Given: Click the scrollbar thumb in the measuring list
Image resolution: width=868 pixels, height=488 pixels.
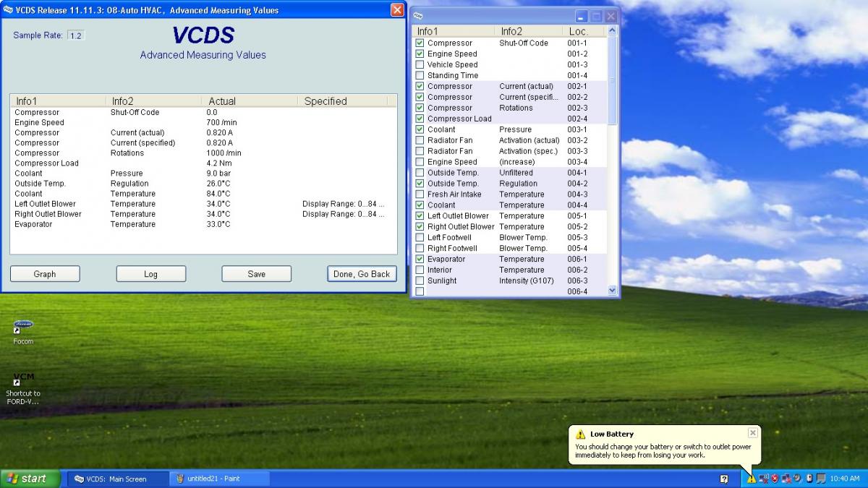Looking at the screenshot, I should [x=613, y=80].
